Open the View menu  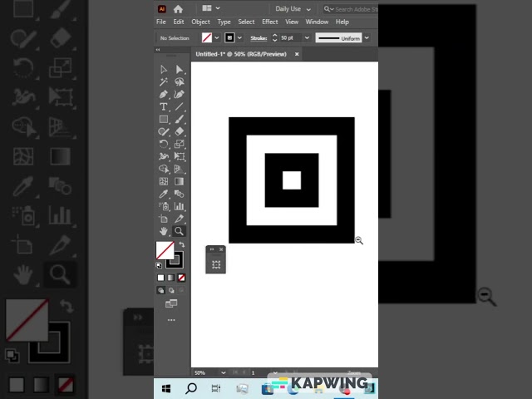(292, 22)
